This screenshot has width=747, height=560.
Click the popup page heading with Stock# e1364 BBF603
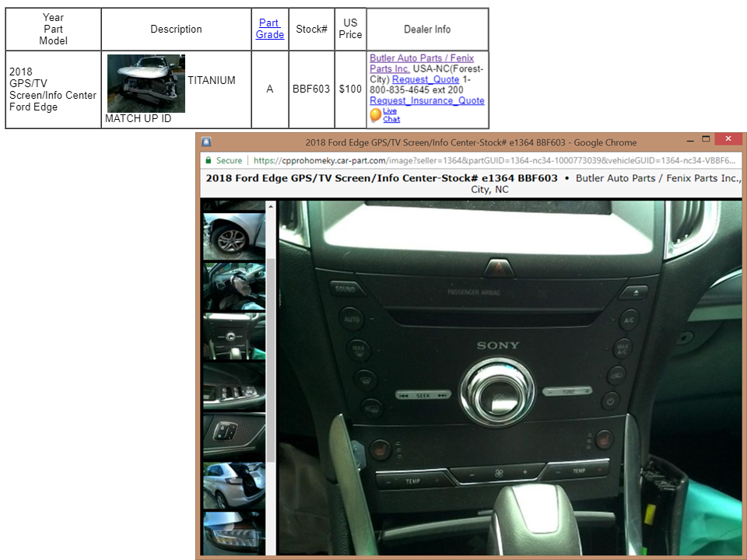(x=381, y=178)
